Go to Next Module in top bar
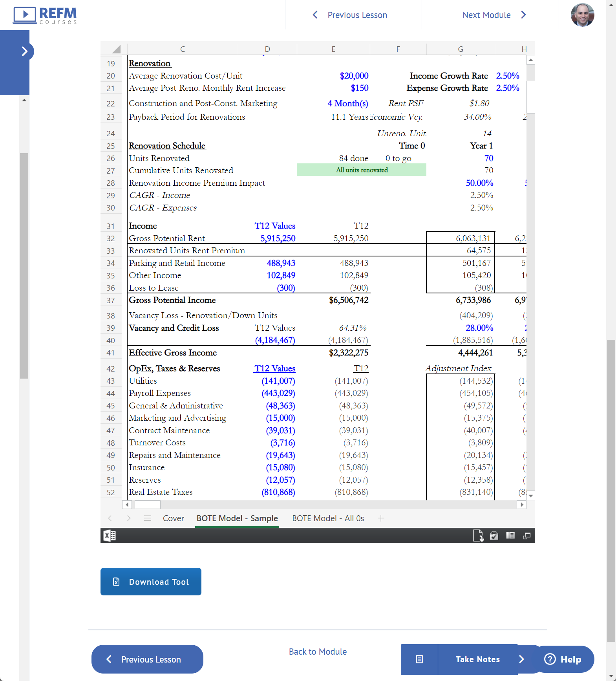 pyautogui.click(x=494, y=15)
